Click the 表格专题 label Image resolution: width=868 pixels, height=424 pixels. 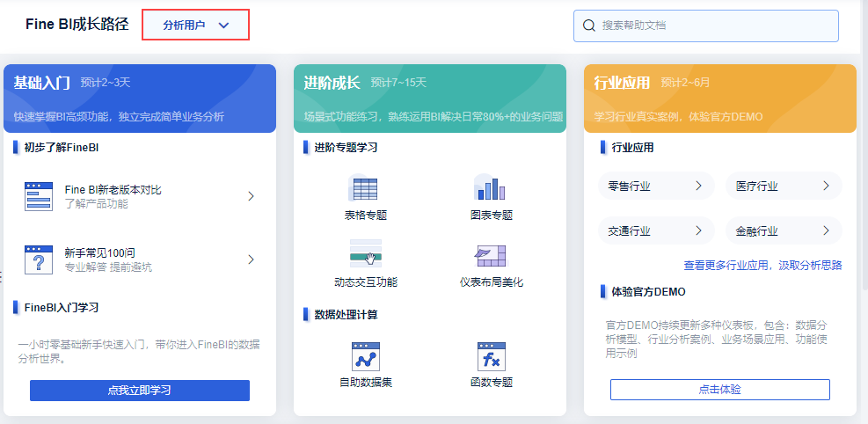(365, 216)
